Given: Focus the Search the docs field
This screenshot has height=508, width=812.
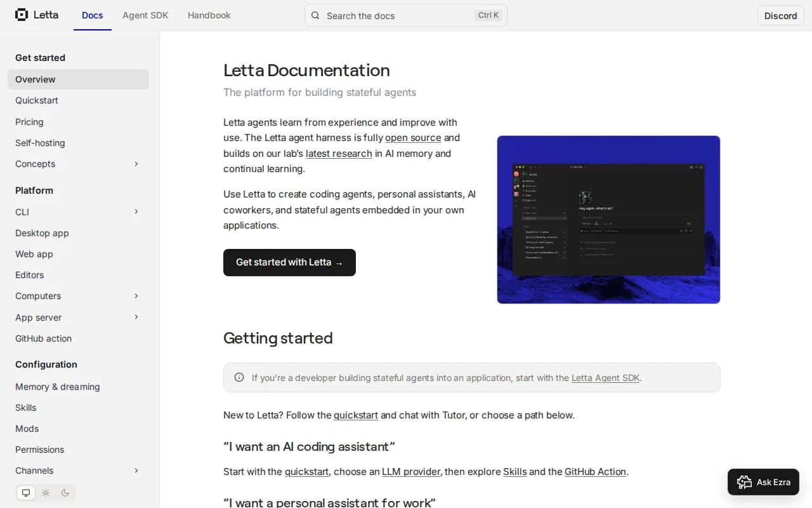Looking at the screenshot, I should (x=406, y=15).
